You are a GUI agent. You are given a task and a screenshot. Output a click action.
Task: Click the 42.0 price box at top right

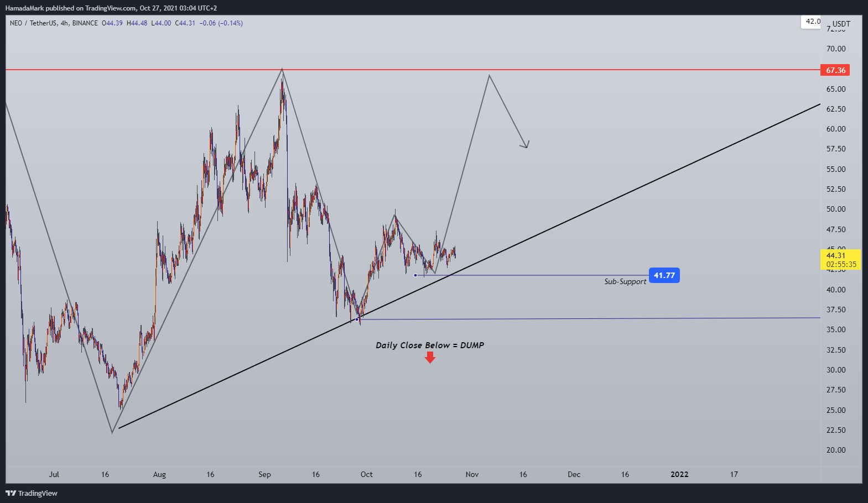pos(812,22)
